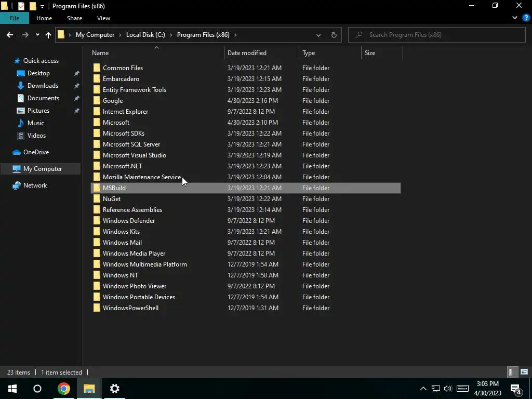Switch to Details view in the status bar
532x399 pixels.
point(511,372)
